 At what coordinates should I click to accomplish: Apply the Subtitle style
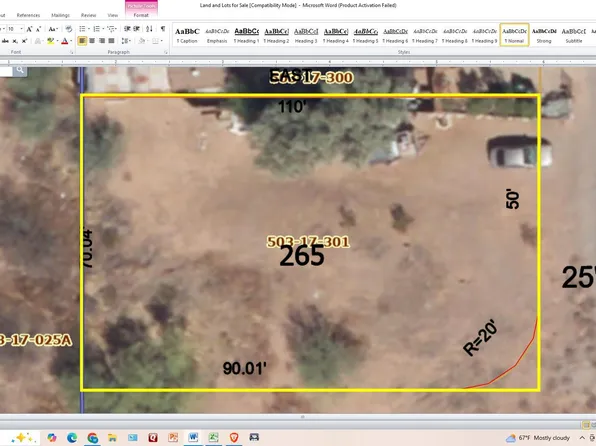(574, 35)
